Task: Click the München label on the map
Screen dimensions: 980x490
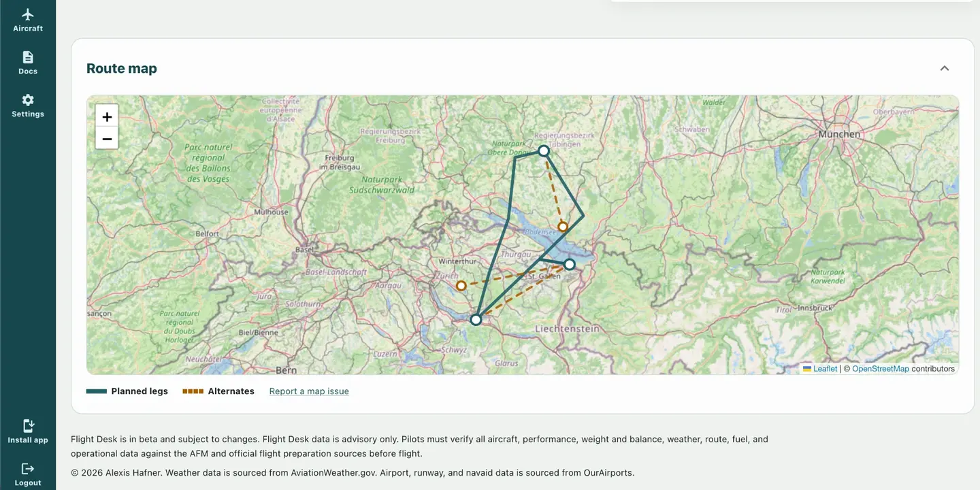Action: (x=840, y=134)
